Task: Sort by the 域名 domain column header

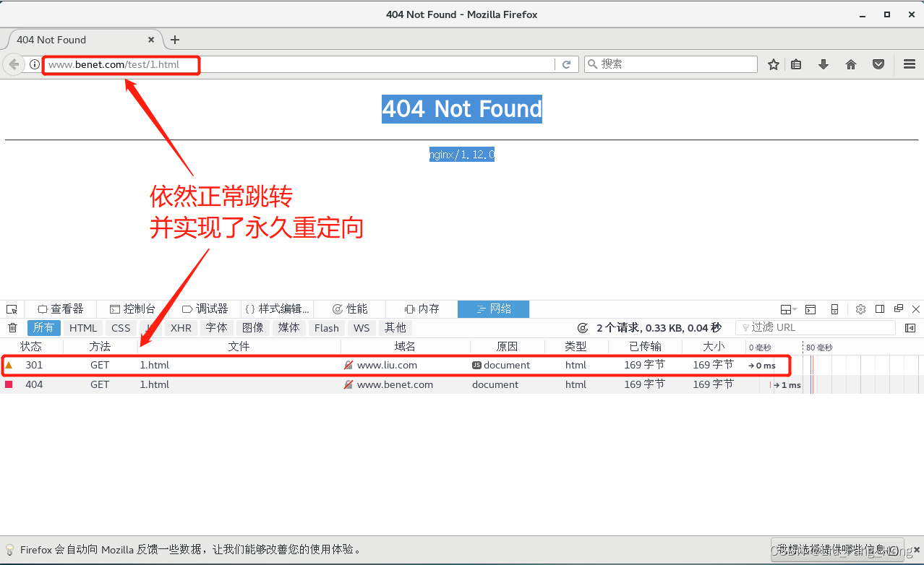Action: coord(405,347)
